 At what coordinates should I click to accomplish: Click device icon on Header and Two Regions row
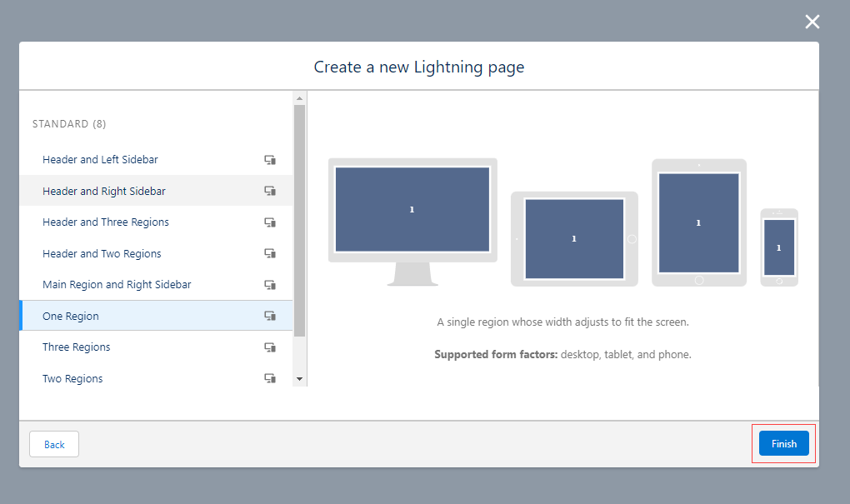coord(270,253)
